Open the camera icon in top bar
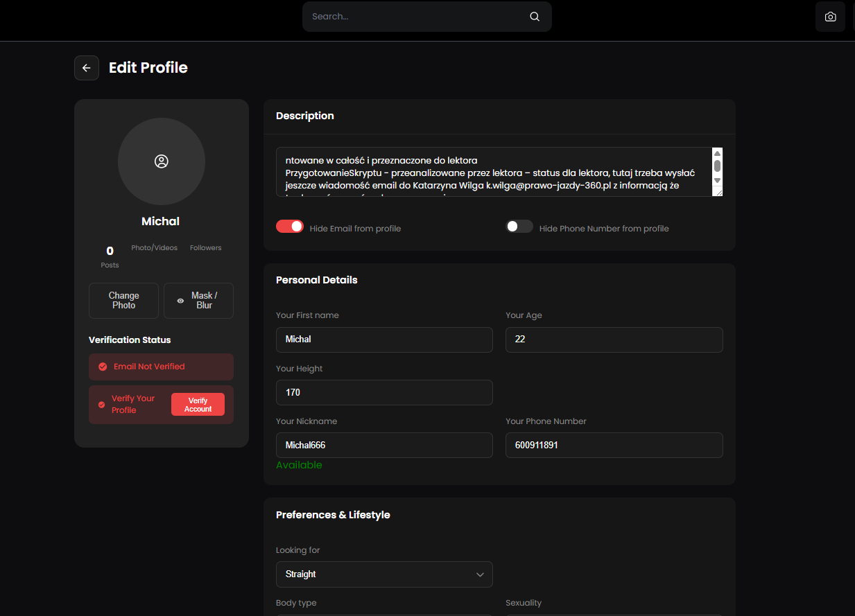The image size is (855, 616). click(x=830, y=17)
